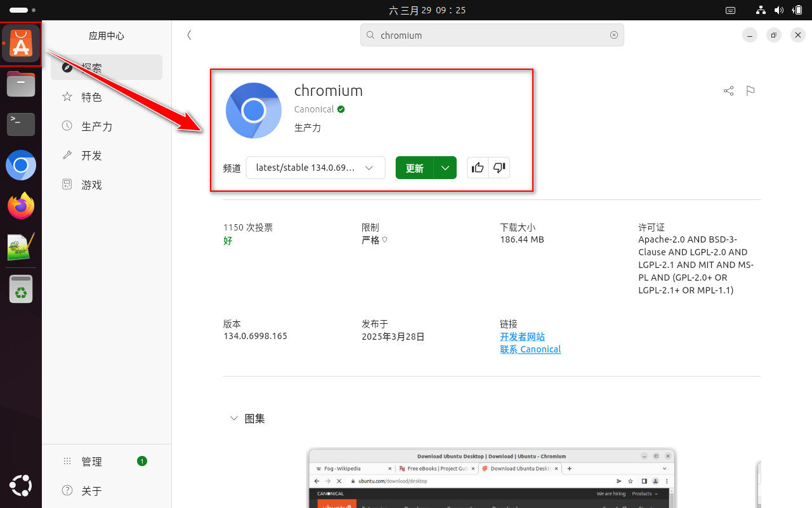Give chromium a thumbs up
Image resolution: width=812 pixels, height=508 pixels.
tap(478, 168)
